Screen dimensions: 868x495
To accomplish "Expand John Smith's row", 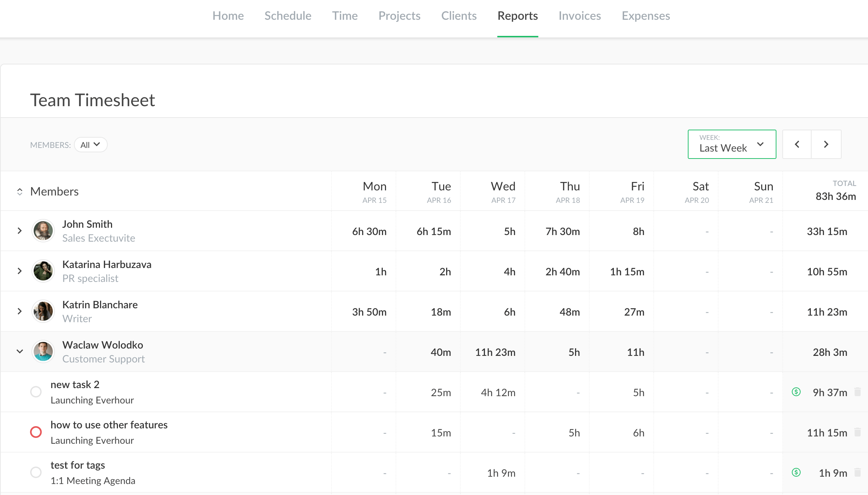I will 20,231.
